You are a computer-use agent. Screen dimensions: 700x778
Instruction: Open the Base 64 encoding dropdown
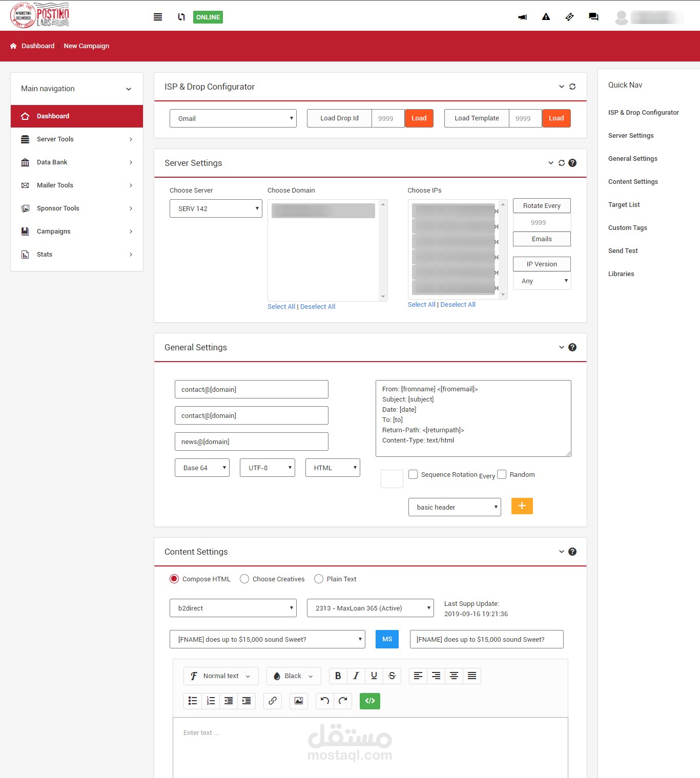tap(202, 468)
